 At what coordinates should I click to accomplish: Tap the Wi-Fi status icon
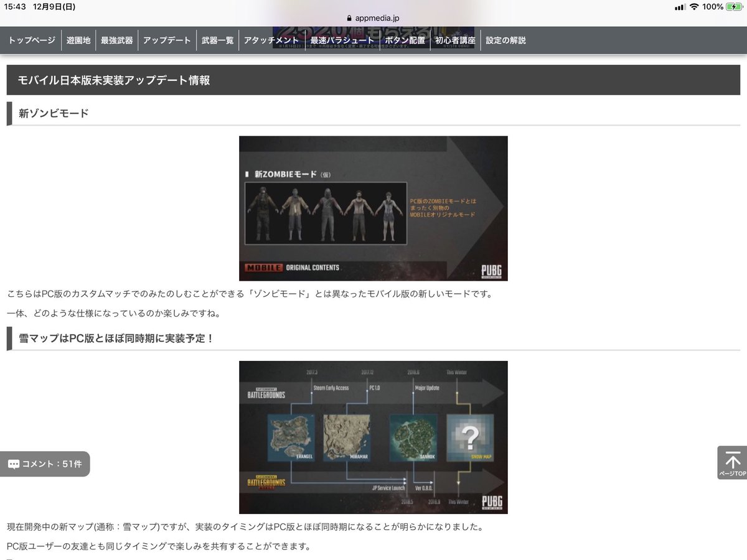point(695,7)
